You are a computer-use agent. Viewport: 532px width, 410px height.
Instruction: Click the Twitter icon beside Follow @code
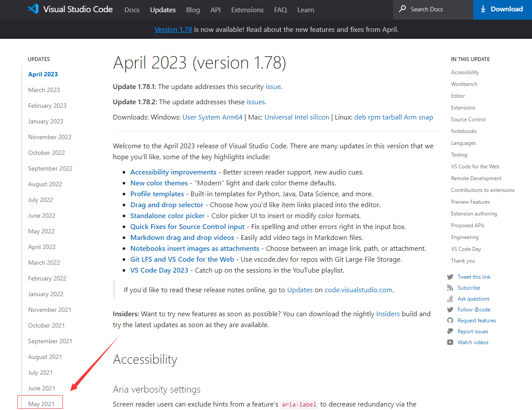[450, 310]
